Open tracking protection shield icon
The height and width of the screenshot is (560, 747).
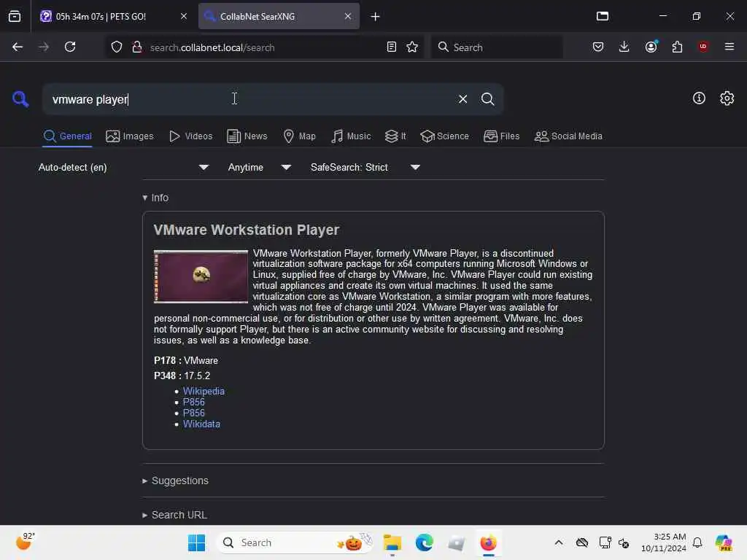(117, 47)
